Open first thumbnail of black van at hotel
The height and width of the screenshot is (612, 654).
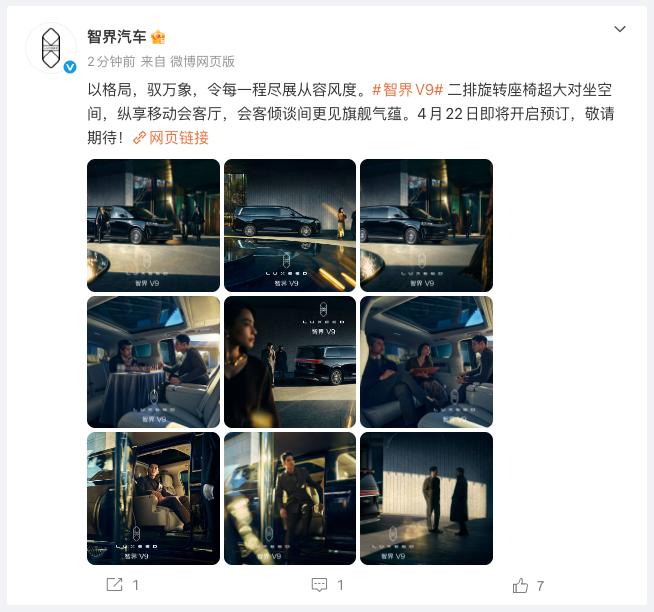(153, 225)
